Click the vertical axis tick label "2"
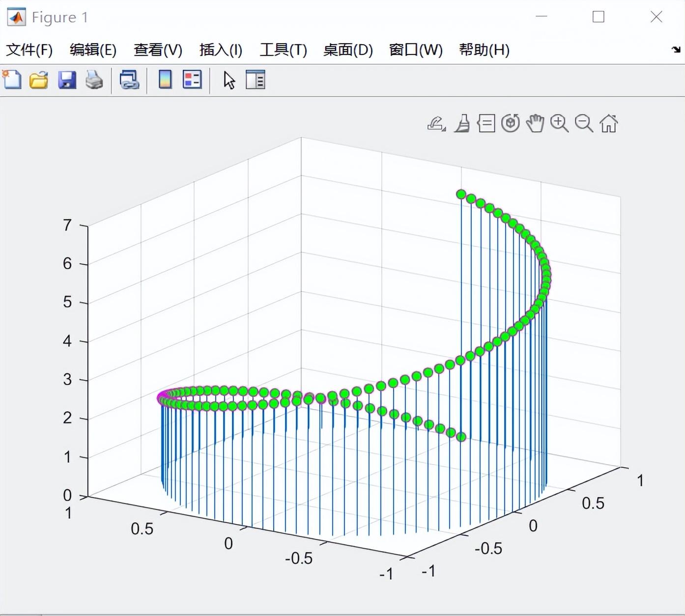The image size is (685, 616). click(x=67, y=418)
